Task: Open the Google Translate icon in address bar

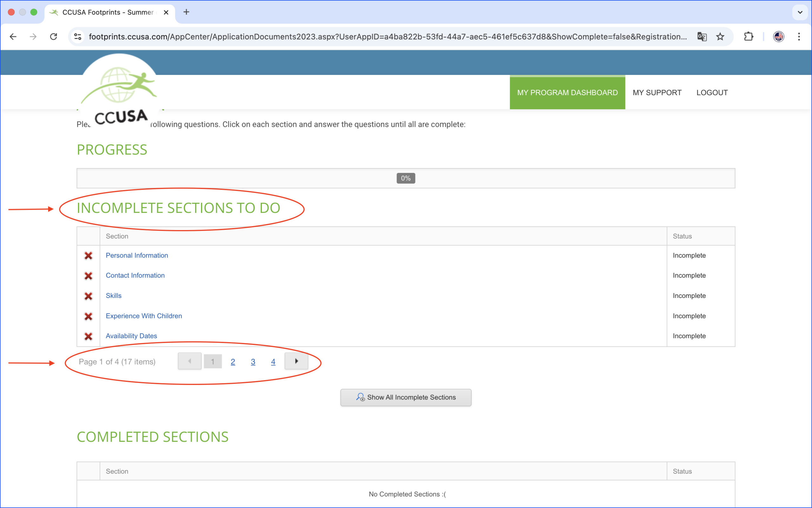Action: tap(702, 36)
